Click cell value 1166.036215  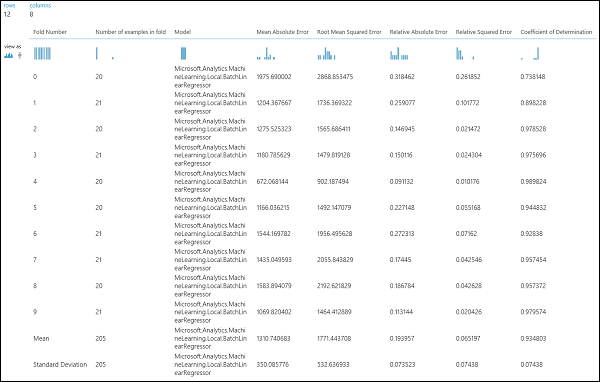(273, 207)
